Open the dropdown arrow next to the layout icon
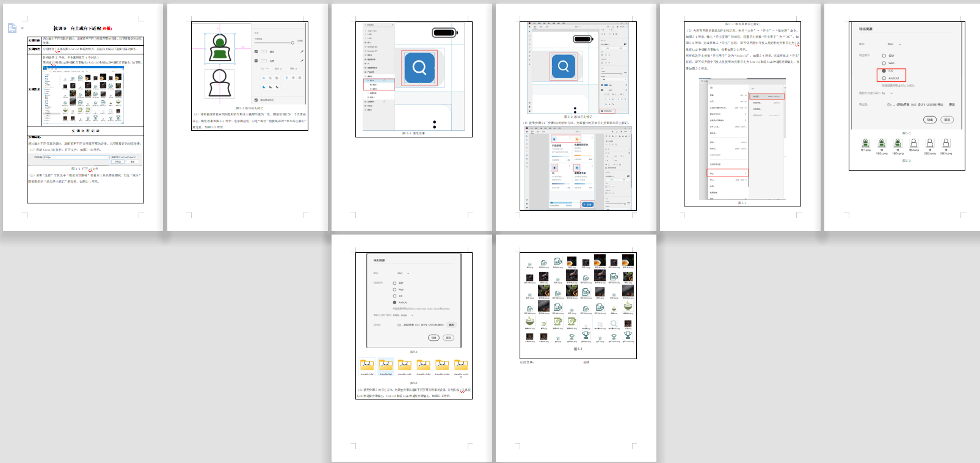The image size is (980, 463). (23, 28)
